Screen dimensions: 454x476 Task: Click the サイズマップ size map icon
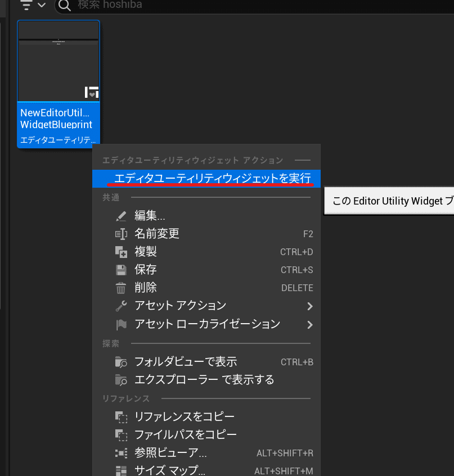(x=120, y=471)
